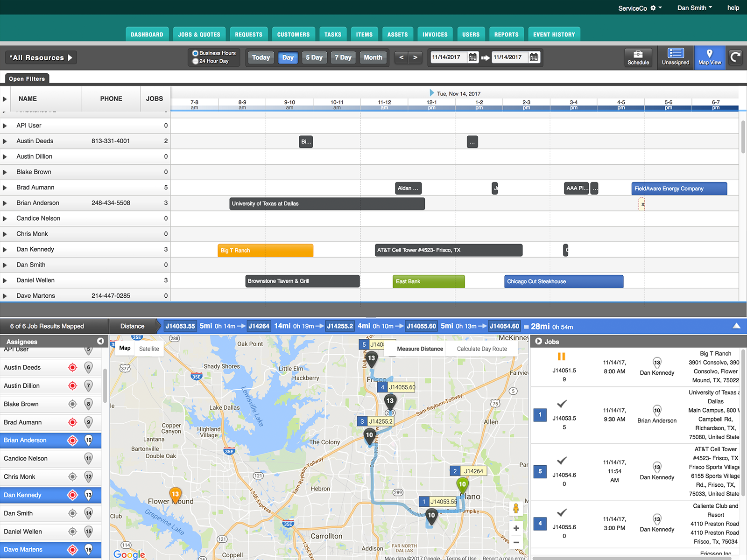Click the green 10 map pin near Plano
Image resolution: width=747 pixels, height=560 pixels.
coord(462,485)
